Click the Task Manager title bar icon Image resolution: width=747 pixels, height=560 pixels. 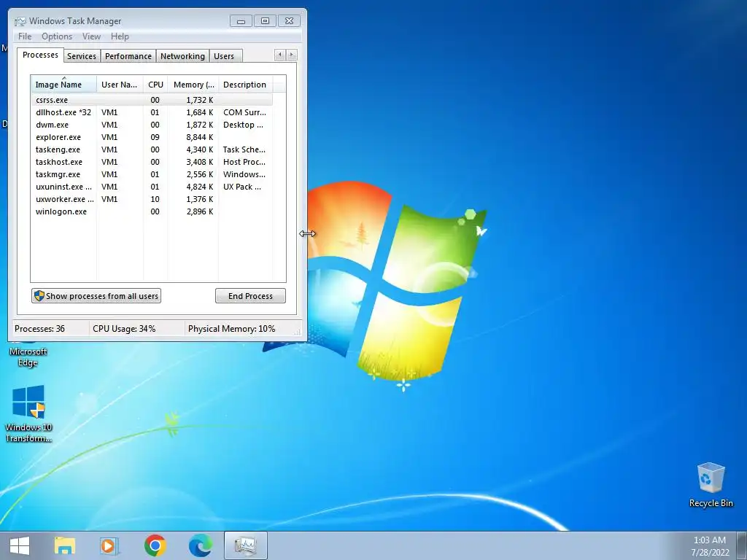coord(20,21)
